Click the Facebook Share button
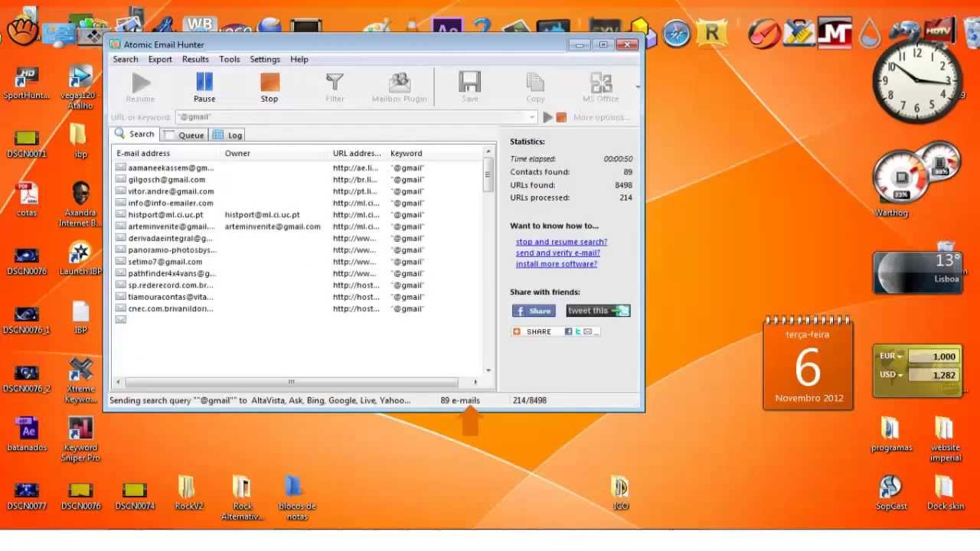Viewport: 980px width, 551px height. click(534, 311)
